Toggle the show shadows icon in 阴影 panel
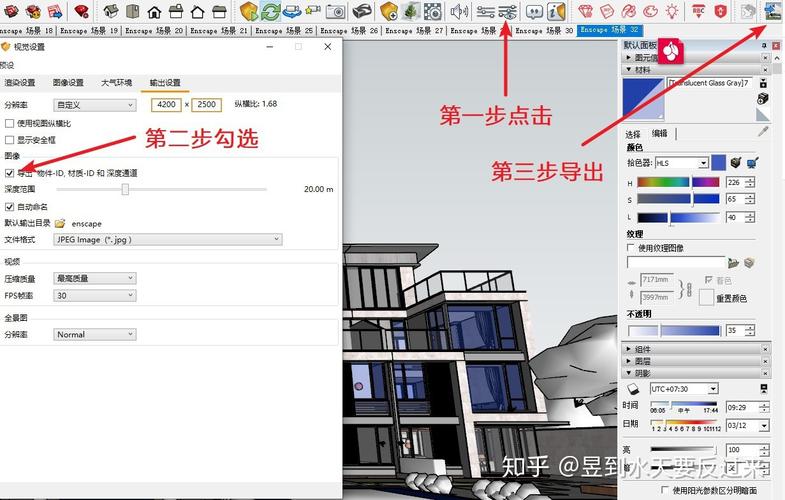The image size is (785, 500). coord(633,389)
